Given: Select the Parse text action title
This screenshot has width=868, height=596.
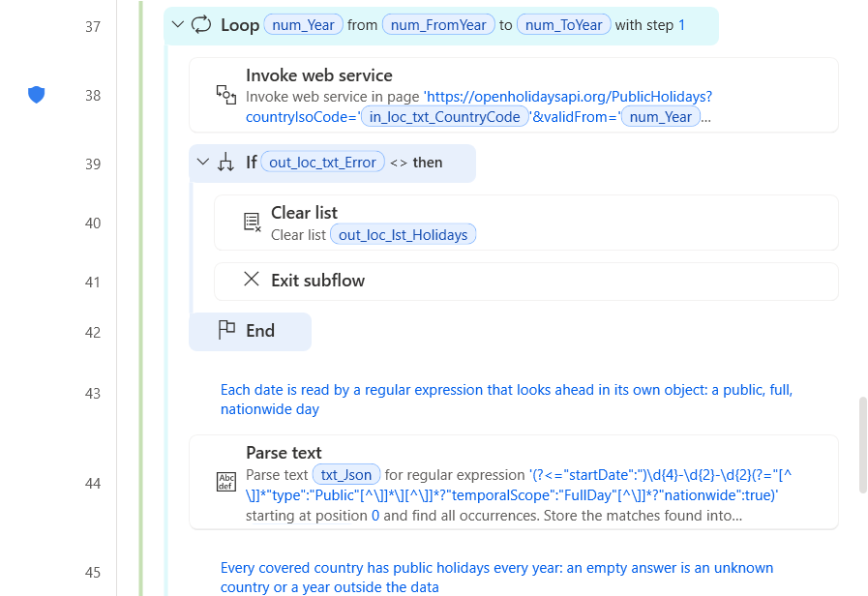Looking at the screenshot, I should [x=284, y=453].
